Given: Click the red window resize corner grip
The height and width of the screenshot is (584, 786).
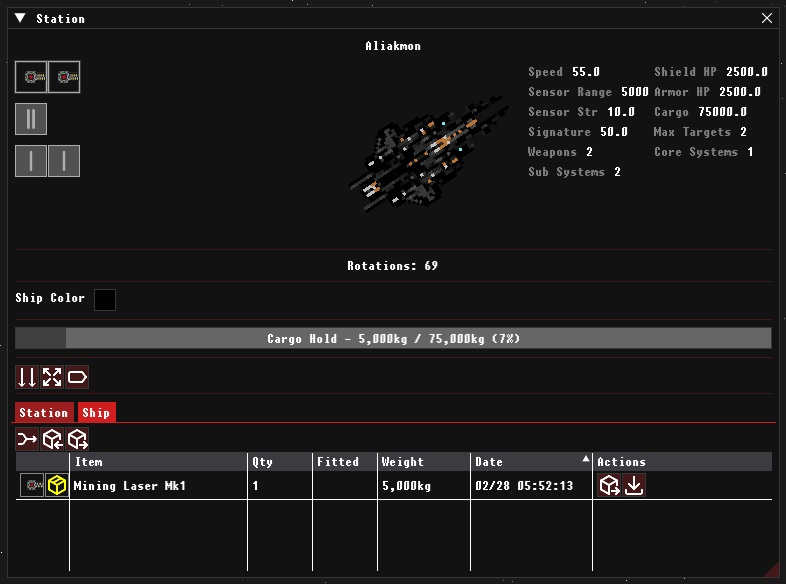Looking at the screenshot, I should [772, 570].
